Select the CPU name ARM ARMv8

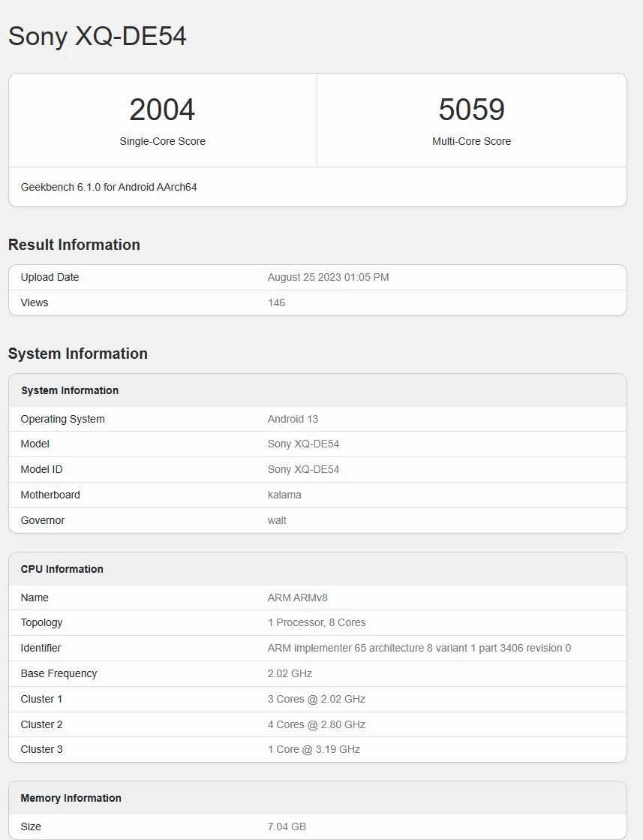[x=297, y=598]
